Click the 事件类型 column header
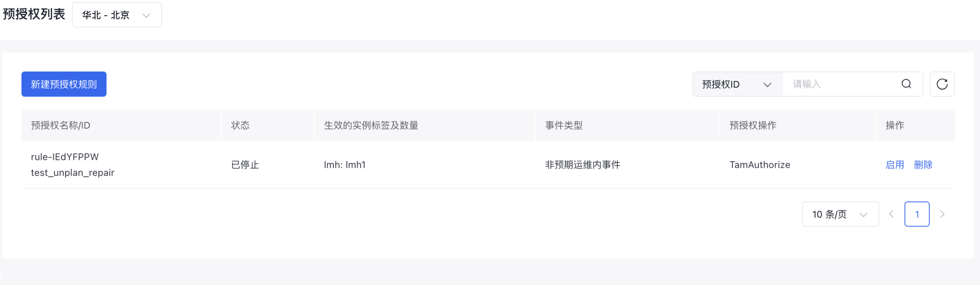Viewport: 980px width, 285px height. click(563, 125)
